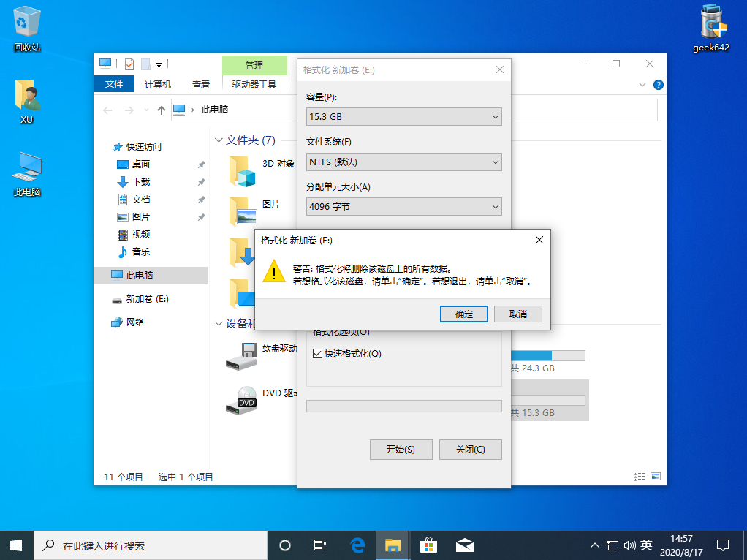Open the 容量 capacity dropdown
Viewport: 747px width, 560px height.
(404, 117)
